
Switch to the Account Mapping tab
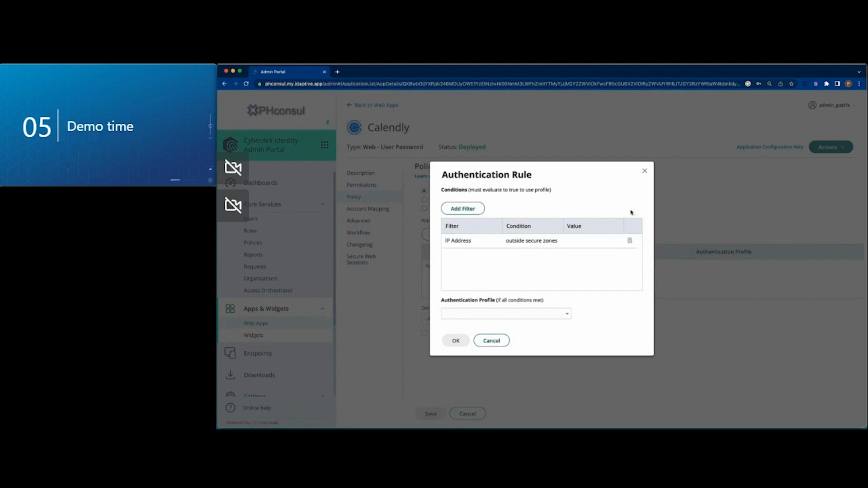368,208
